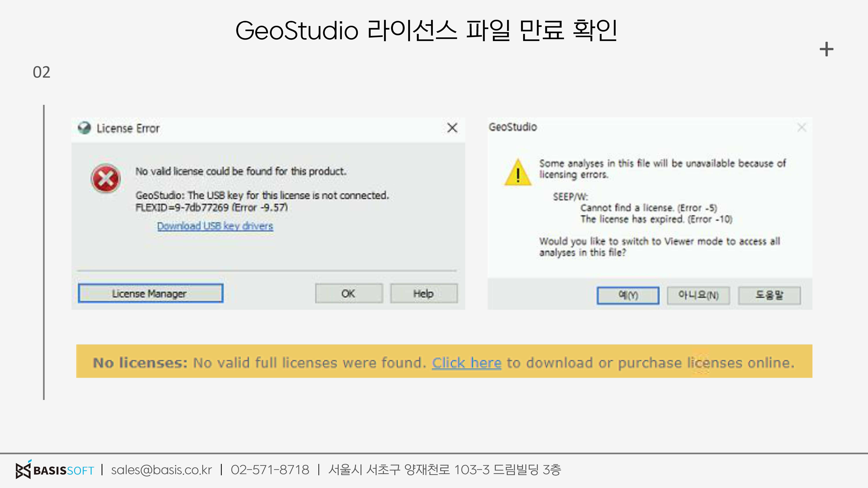The width and height of the screenshot is (868, 488).
Task: Click the phone number 02-571-8718
Action: click(x=270, y=470)
